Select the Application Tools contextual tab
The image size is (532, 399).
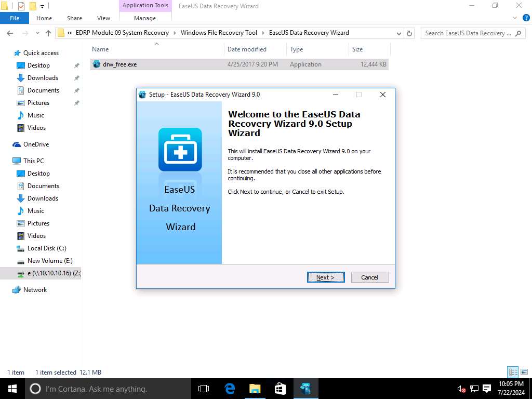click(145, 5)
